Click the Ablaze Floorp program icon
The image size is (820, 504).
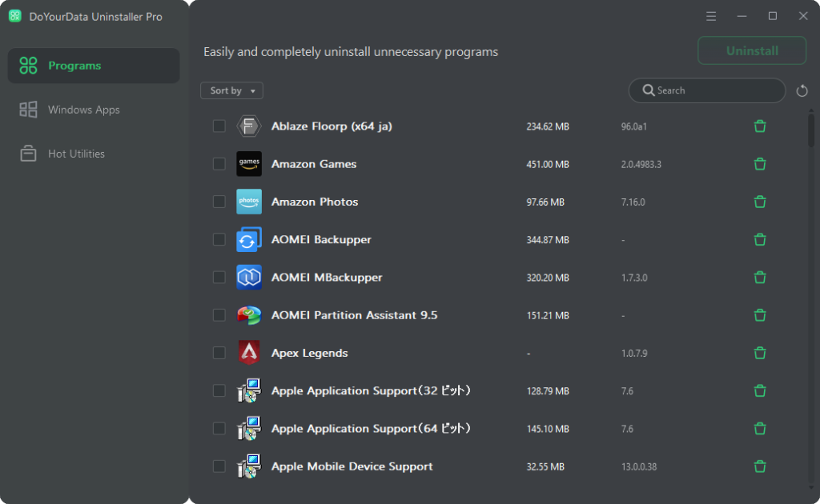[249, 126]
